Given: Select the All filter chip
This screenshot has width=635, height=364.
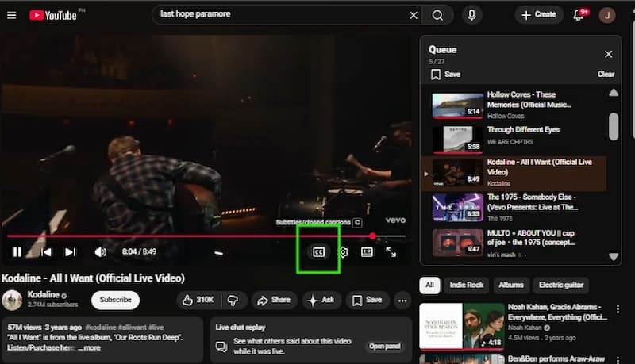Looking at the screenshot, I should tap(429, 285).
